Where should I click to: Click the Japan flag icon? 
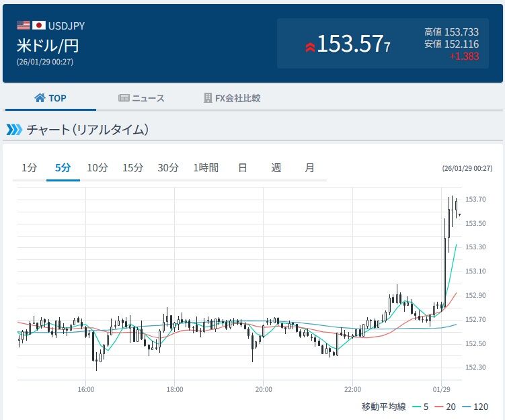[38, 25]
